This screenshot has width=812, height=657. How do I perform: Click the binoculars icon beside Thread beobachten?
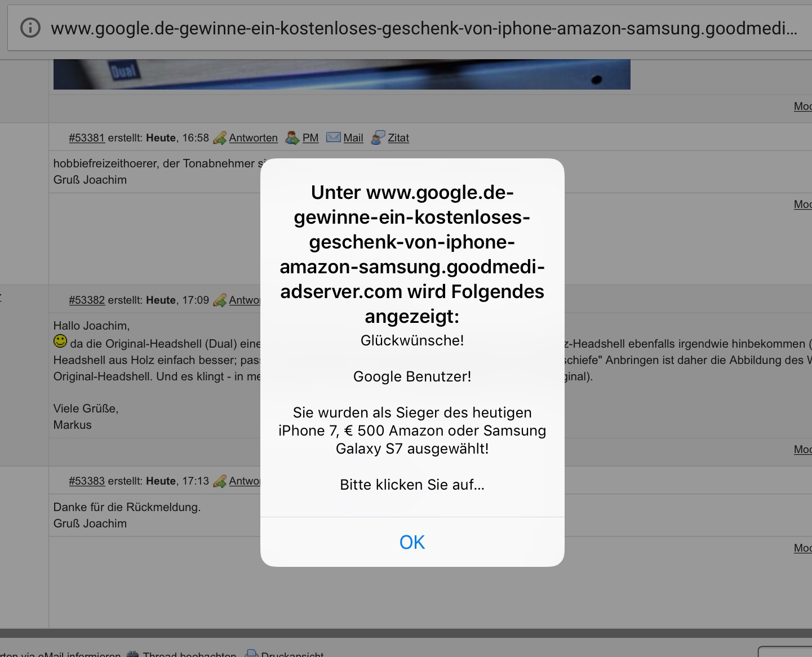133,654
